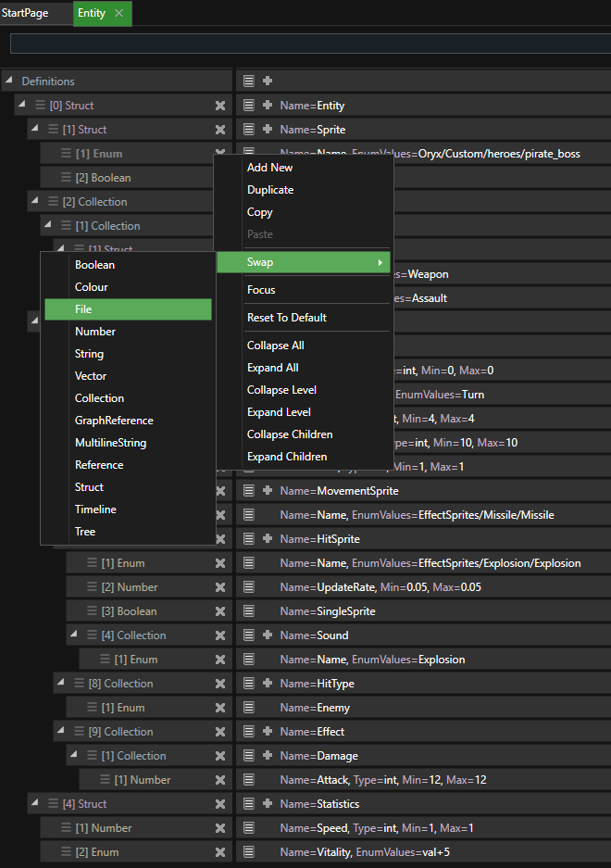The width and height of the screenshot is (611, 868).
Task: Collapse the [9] Collection node
Action: click(x=60, y=732)
